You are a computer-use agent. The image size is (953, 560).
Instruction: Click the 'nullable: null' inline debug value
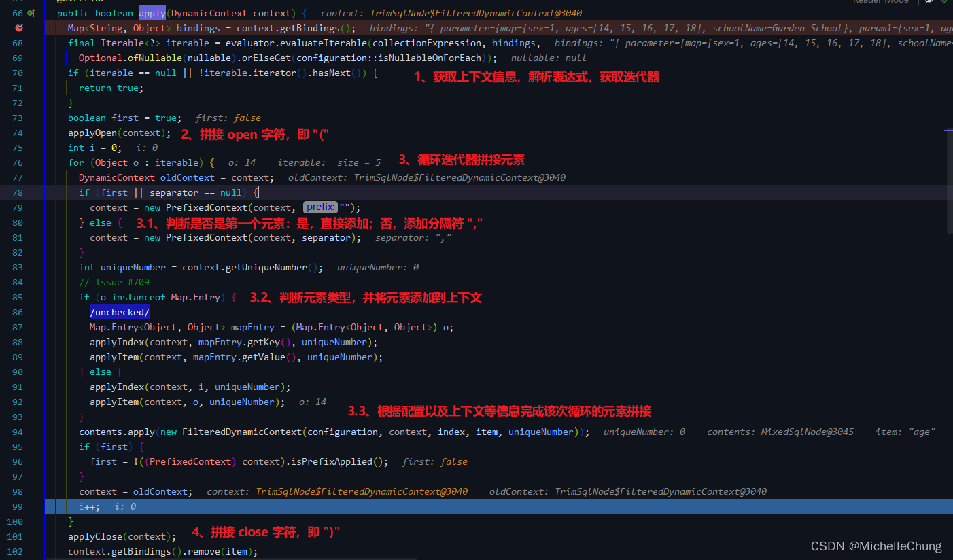click(549, 58)
